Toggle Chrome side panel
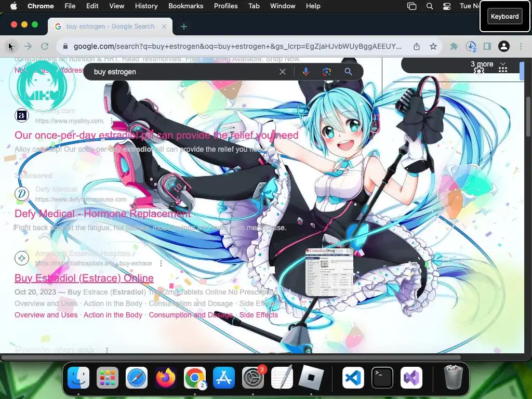The image size is (532, 399). (x=487, y=46)
